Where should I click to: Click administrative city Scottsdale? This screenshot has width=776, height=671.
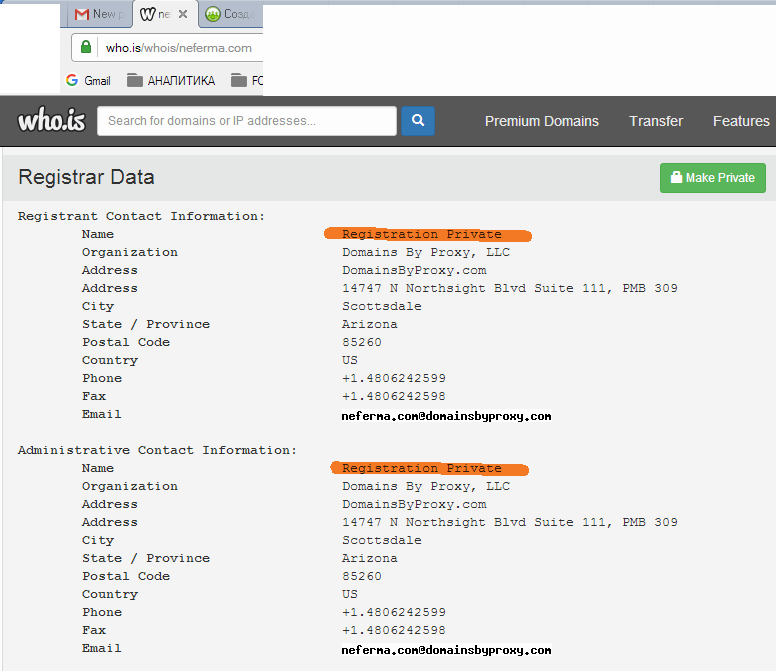382,540
